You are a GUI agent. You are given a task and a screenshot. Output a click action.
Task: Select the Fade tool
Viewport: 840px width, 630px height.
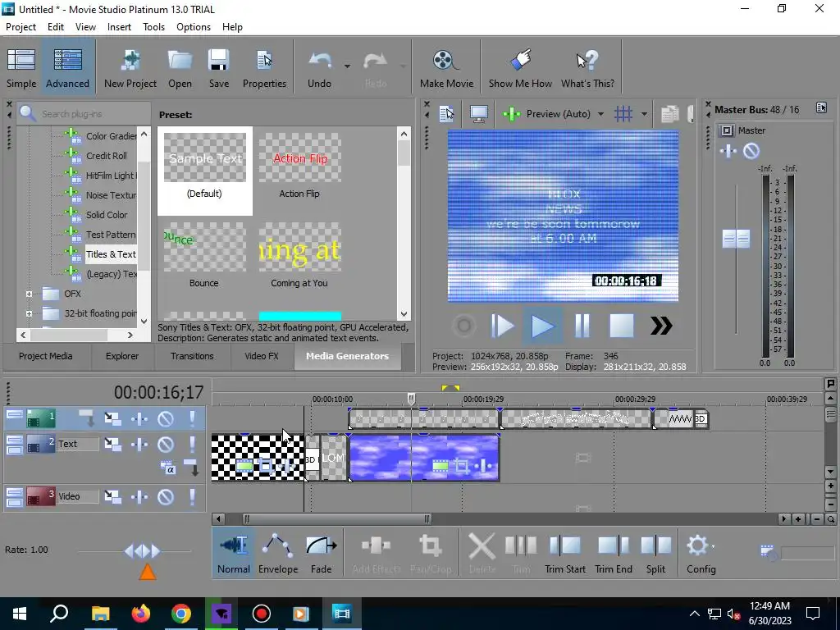[321, 552]
